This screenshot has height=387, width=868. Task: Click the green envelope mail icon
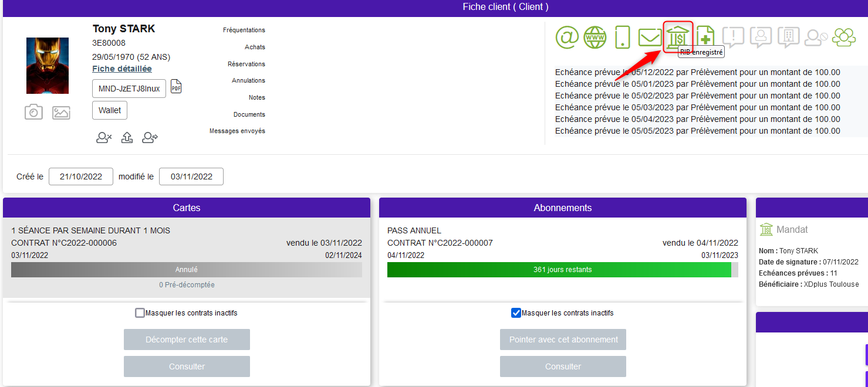(650, 38)
